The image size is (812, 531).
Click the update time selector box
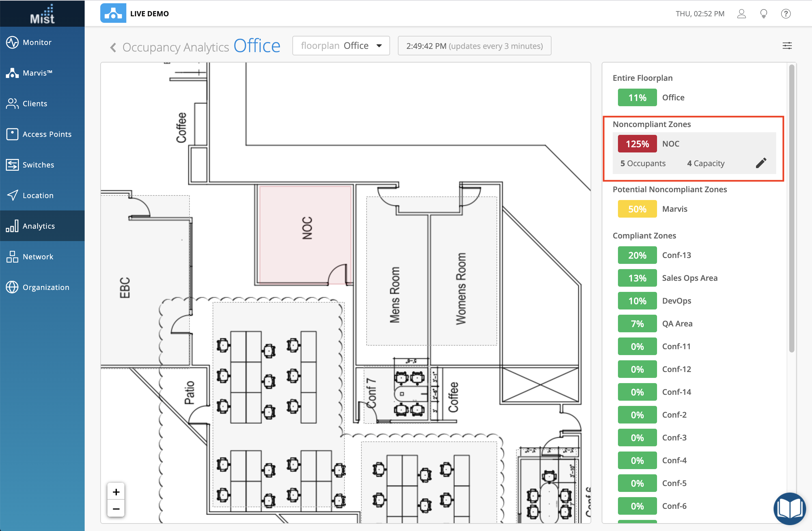click(x=474, y=46)
